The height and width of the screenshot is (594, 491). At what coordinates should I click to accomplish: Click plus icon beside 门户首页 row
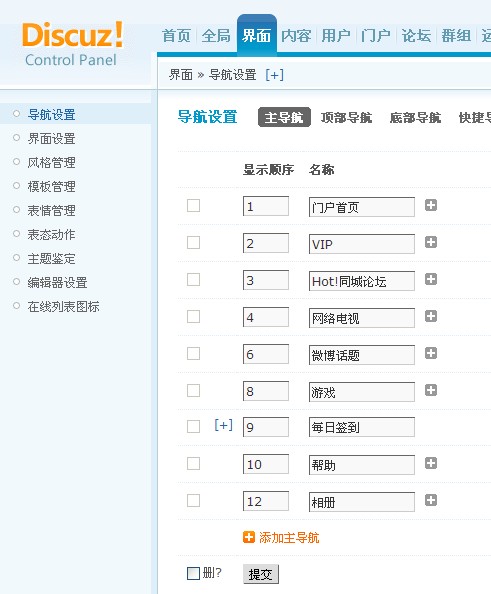(x=431, y=205)
